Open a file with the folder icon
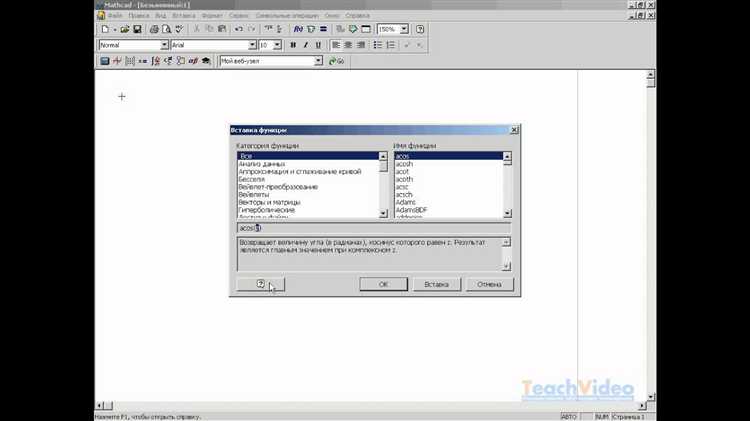The width and height of the screenshot is (750, 421). coord(125,29)
